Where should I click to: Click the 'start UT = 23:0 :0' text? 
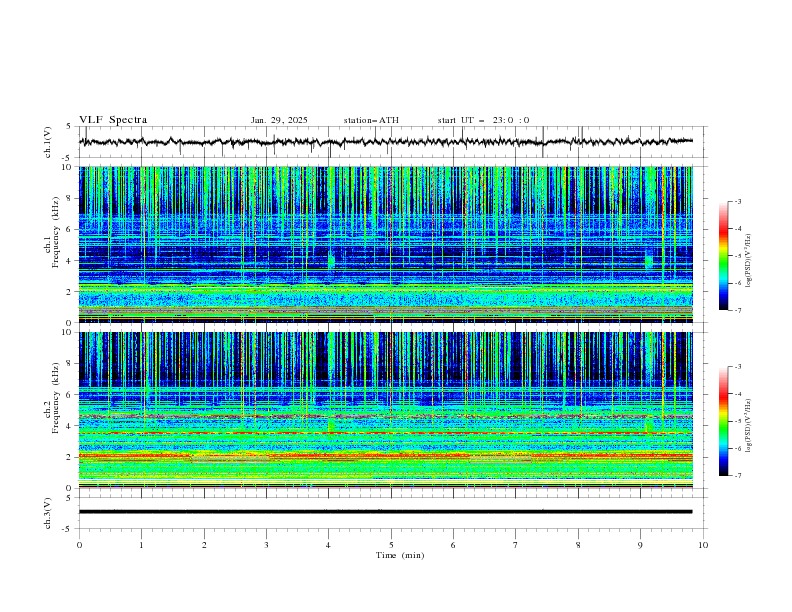click(x=483, y=120)
